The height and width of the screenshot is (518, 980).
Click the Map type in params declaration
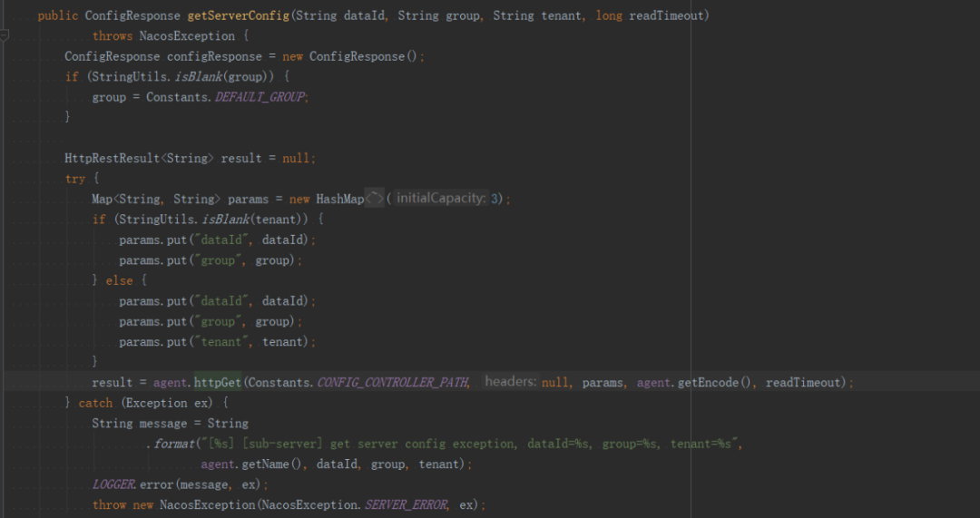pyautogui.click(x=102, y=199)
